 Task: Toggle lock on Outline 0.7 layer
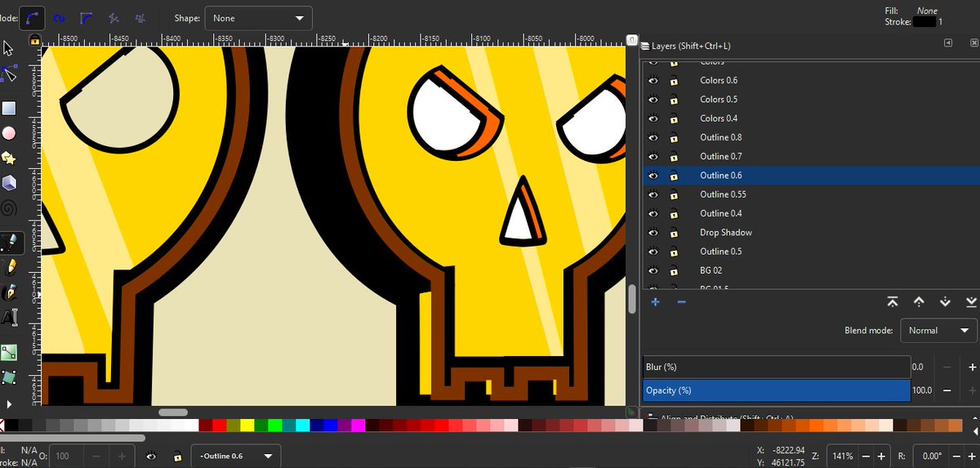[x=674, y=156]
